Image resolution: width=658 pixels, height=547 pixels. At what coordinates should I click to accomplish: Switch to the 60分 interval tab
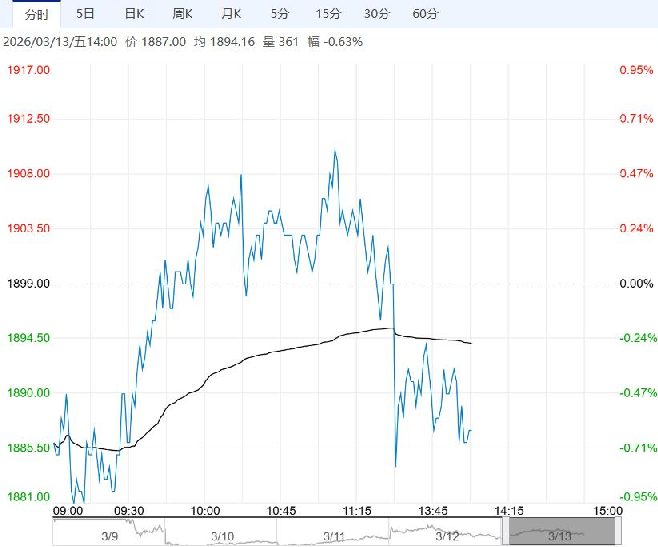coord(425,13)
